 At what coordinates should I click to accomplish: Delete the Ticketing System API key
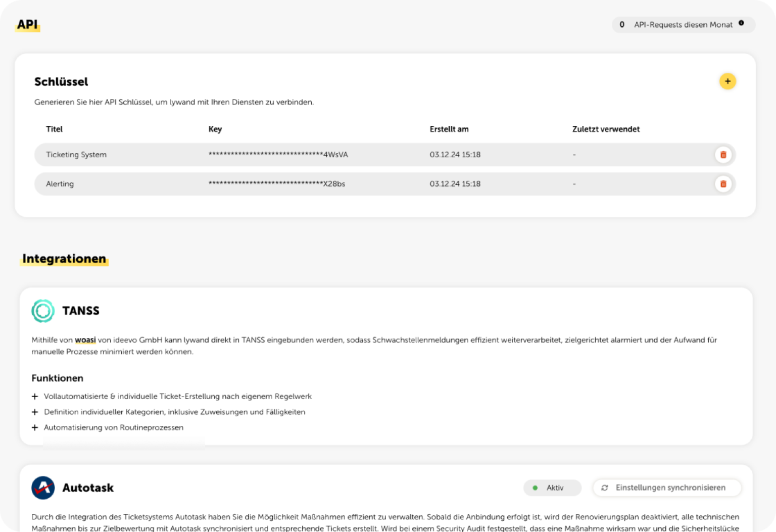723,155
